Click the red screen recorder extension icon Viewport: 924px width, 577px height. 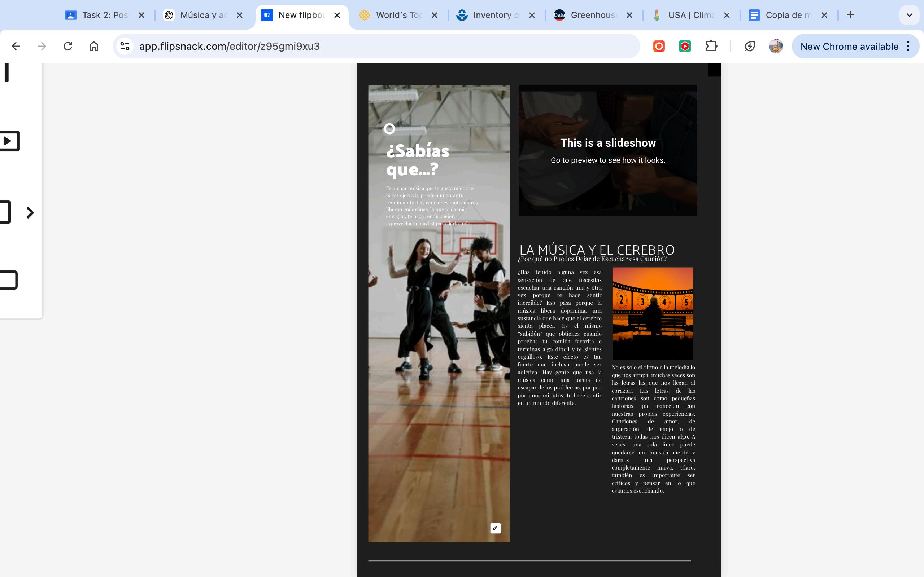[x=659, y=46]
